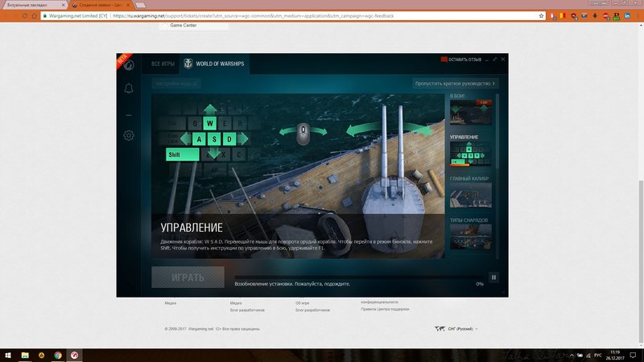Viewport: 644px width, 362px height.
Task: Skip the quick guide with Пропустить краткое руководство
Action: 455,84
